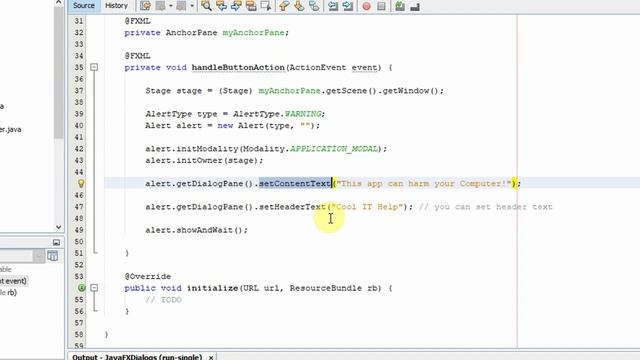The image size is (640, 360).
Task: Select the initialize rb item in Navigator
Action: point(8,292)
